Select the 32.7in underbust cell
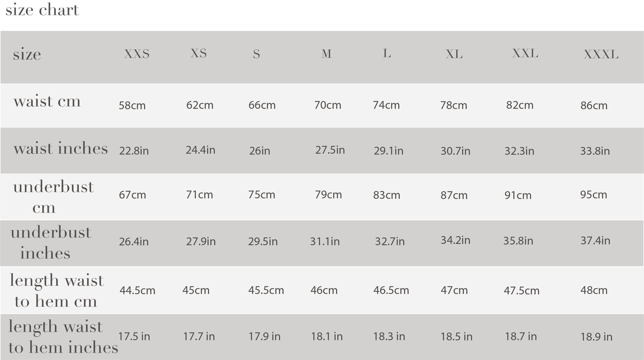The image size is (644, 360). (x=390, y=242)
